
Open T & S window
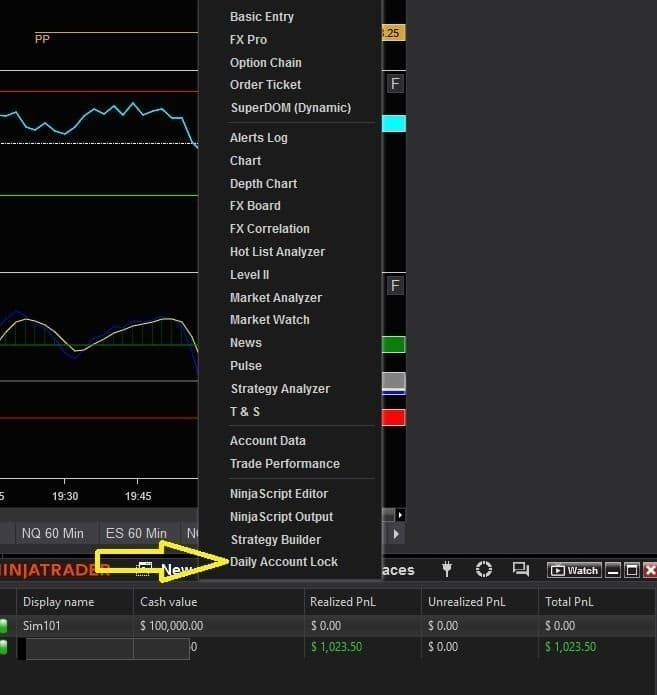[x=245, y=412]
